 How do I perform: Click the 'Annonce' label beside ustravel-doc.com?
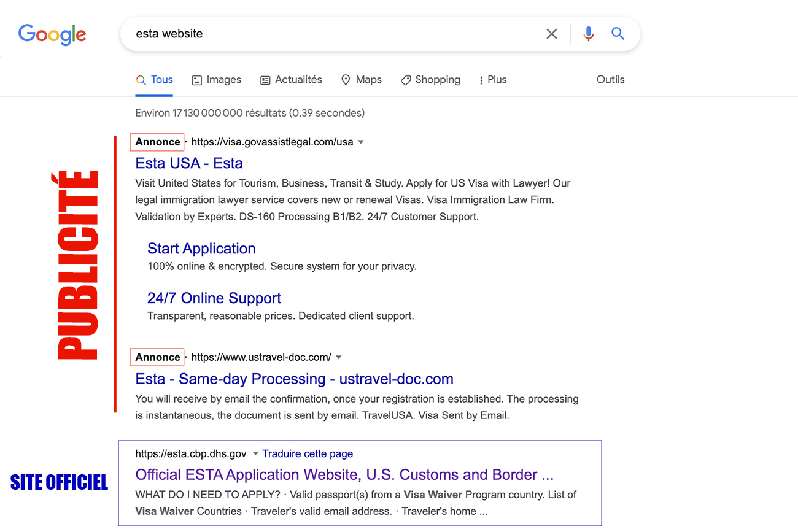coord(158,357)
